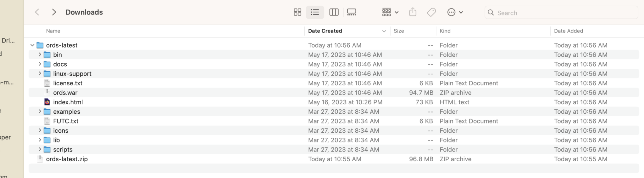Viewport: 644px width, 178px height.
Task: Switch to icon grid view
Action: (x=297, y=12)
